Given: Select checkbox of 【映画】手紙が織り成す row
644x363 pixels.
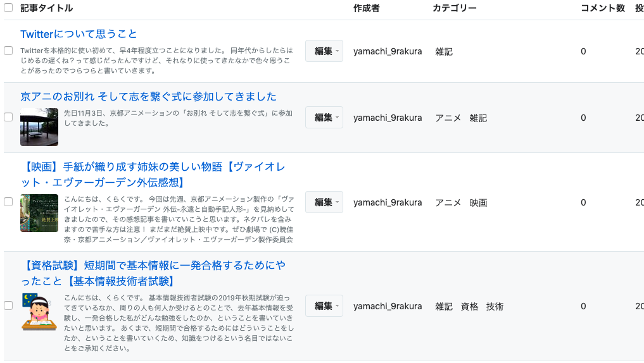Looking at the screenshot, I should pyautogui.click(x=8, y=202).
